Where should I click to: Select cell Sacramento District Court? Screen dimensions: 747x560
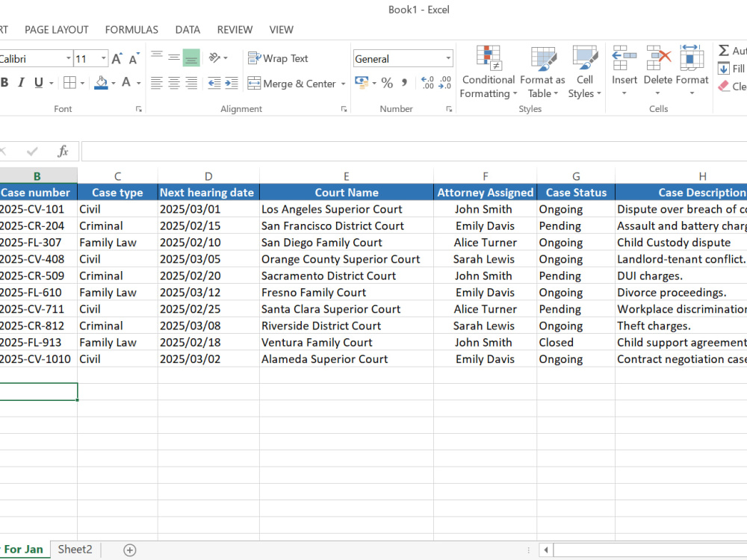pos(347,276)
